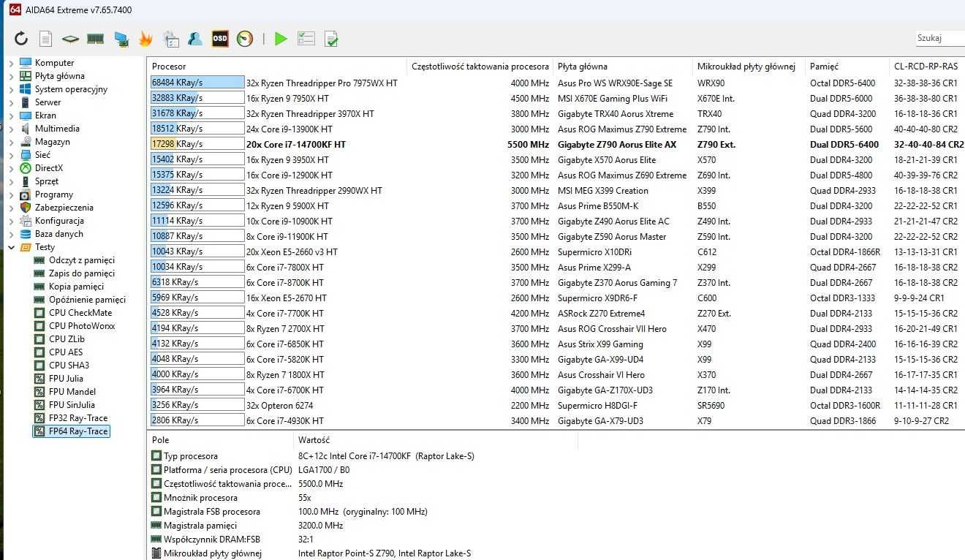Select FPU Julia benchmark
This screenshot has width=965, height=560.
(66, 379)
